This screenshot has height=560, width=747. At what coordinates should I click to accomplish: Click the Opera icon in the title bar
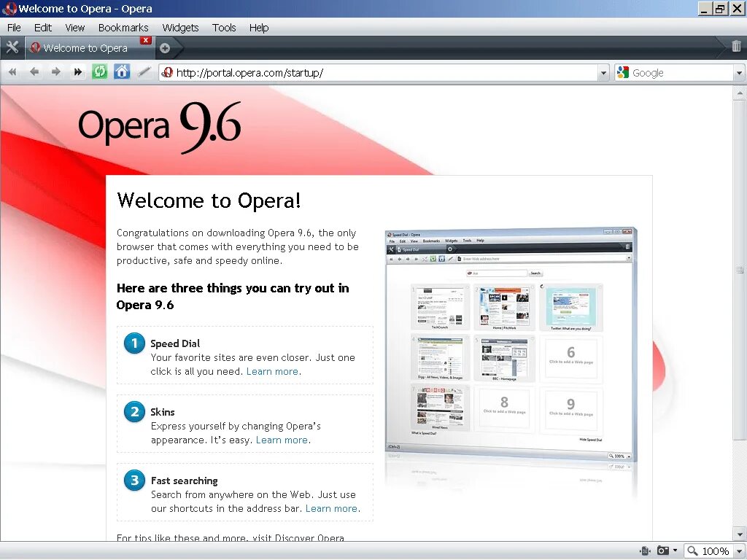coord(9,9)
